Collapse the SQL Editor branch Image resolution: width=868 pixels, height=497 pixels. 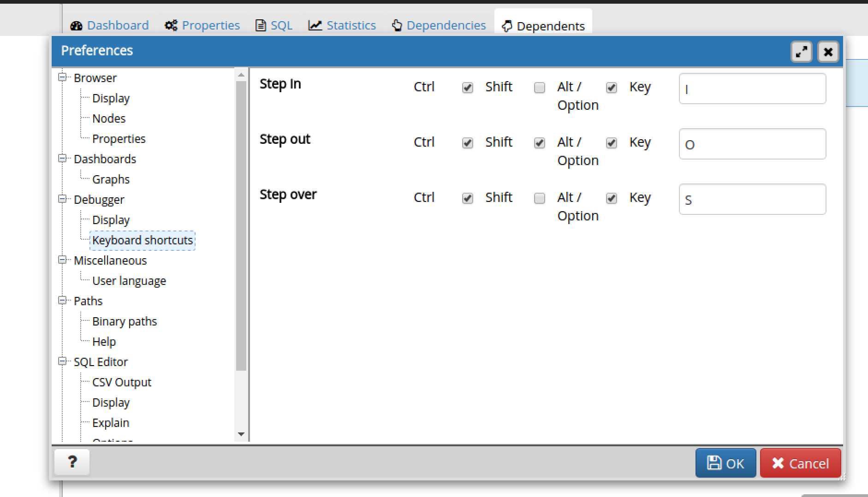63,361
